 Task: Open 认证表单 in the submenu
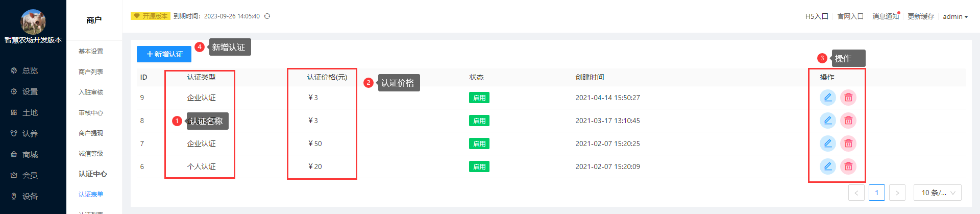(91, 195)
